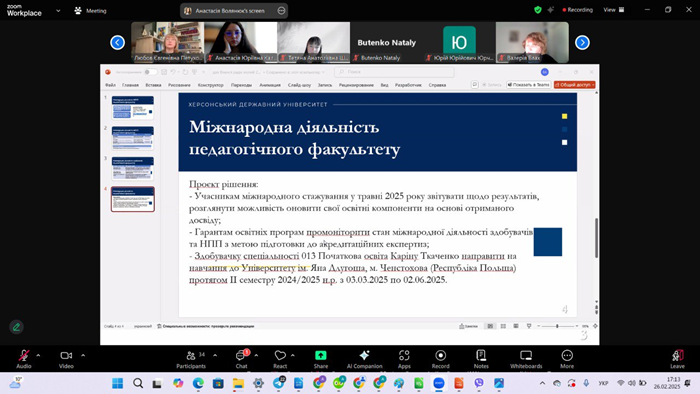Select Slide Sorter view icon in status bar
The width and height of the screenshot is (700, 394).
503,326
